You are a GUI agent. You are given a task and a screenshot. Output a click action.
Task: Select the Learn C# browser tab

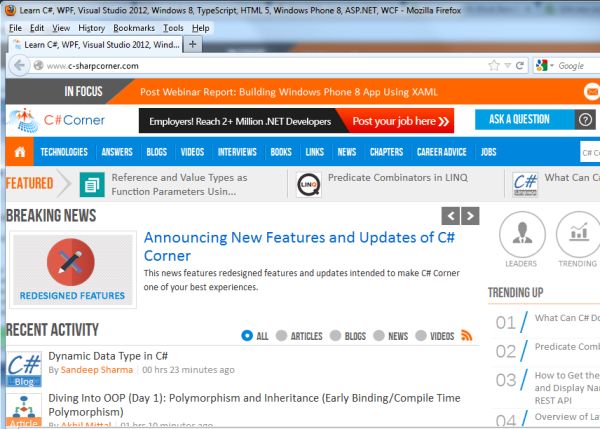tap(96, 44)
